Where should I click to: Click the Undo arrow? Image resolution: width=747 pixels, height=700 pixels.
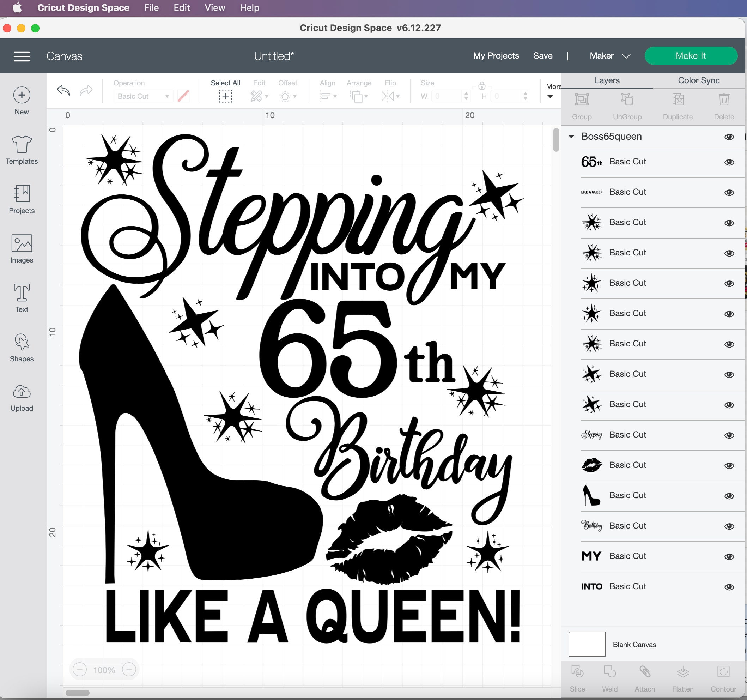[63, 91]
